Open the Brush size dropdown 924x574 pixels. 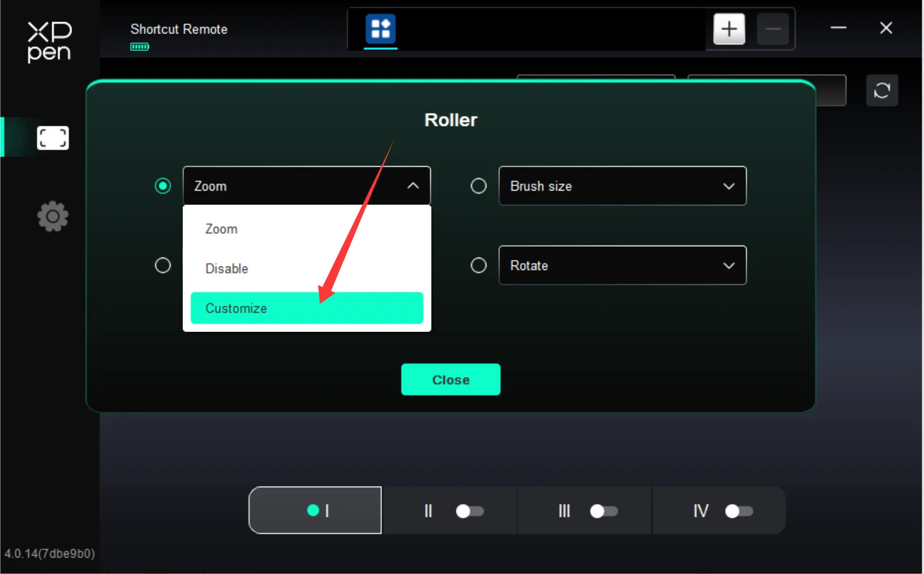623,185
